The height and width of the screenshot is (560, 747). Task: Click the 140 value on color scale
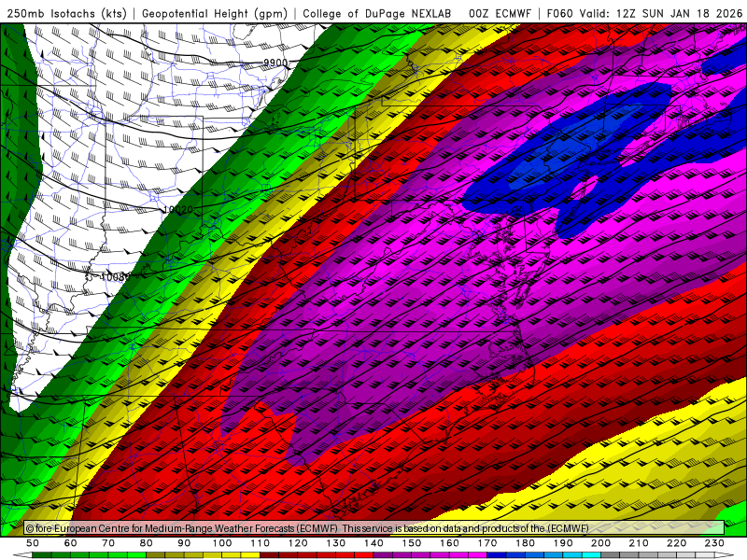point(374,543)
